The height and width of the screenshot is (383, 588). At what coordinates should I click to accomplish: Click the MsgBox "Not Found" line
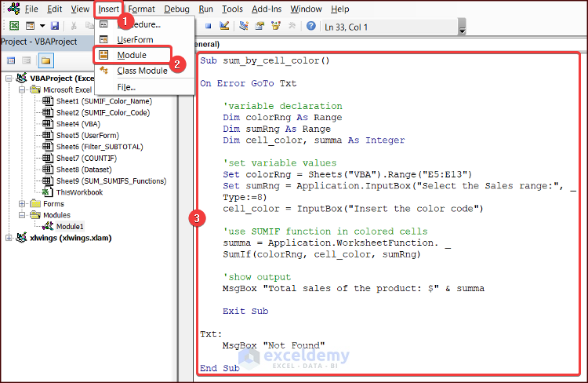(274, 345)
